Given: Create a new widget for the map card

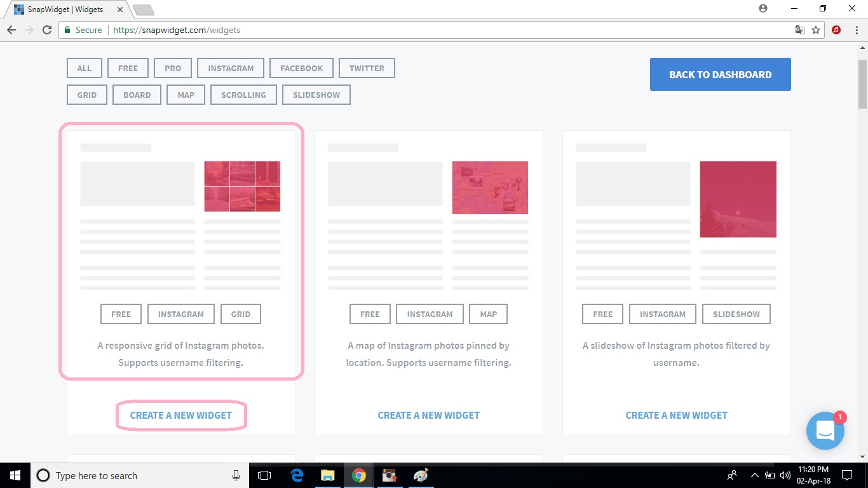Looking at the screenshot, I should (429, 415).
